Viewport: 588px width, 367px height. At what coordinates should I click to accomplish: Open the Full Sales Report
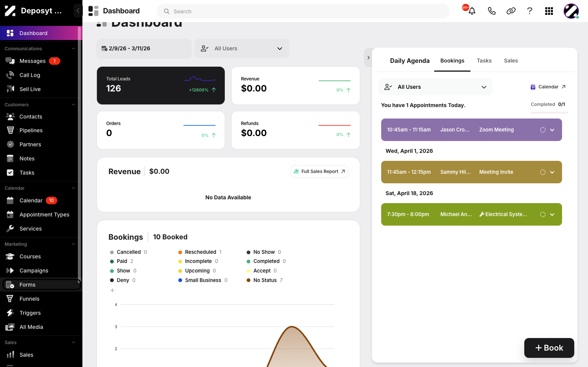pyautogui.click(x=319, y=171)
